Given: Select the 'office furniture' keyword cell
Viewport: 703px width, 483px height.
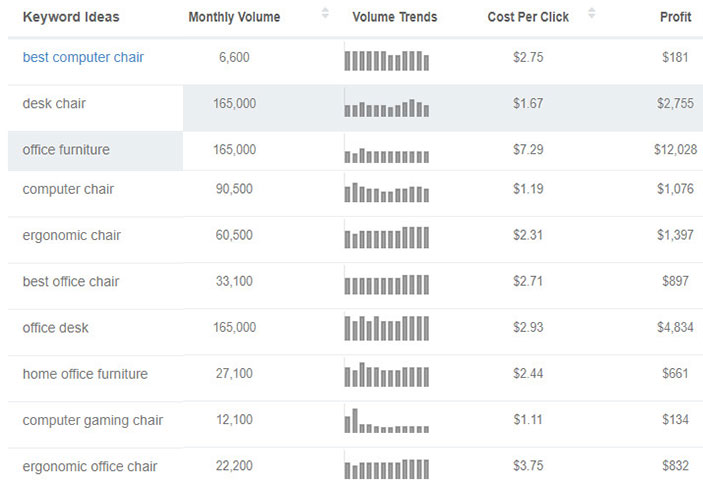Looking at the screenshot, I should [x=66, y=150].
